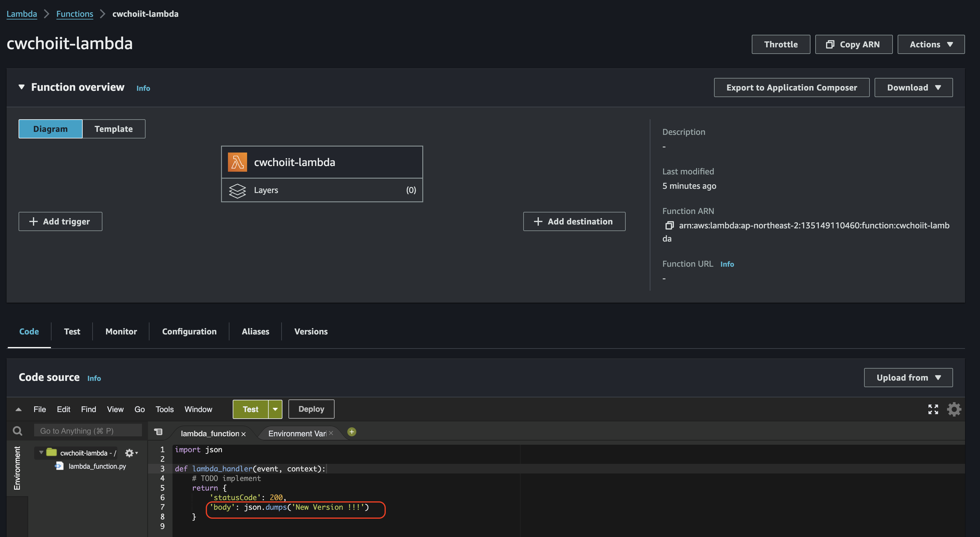Open the Environment side panel
Image resolution: width=980 pixels, height=537 pixels.
coord(17,468)
